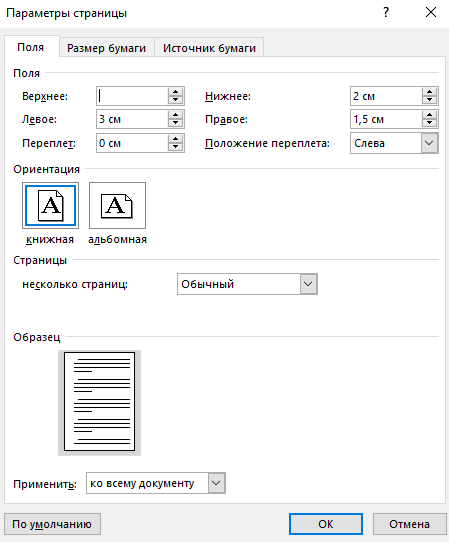Click the Отмена button
This screenshot has height=542, width=449.
(x=409, y=524)
